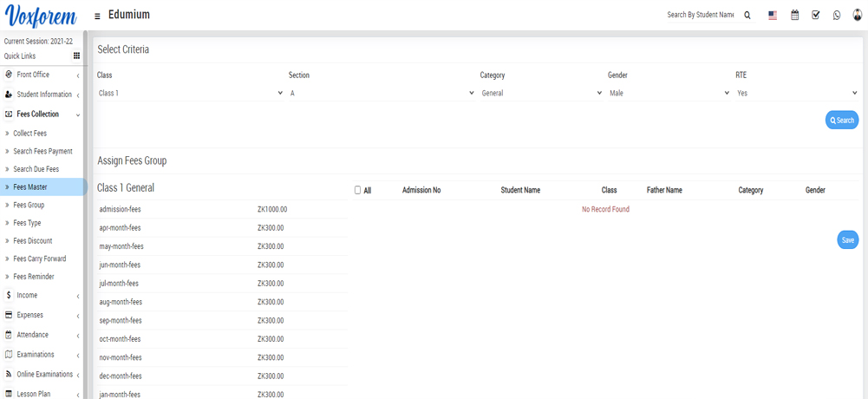The image size is (868, 399).
Task: Open the Quick Links grid icon
Action: (76, 56)
